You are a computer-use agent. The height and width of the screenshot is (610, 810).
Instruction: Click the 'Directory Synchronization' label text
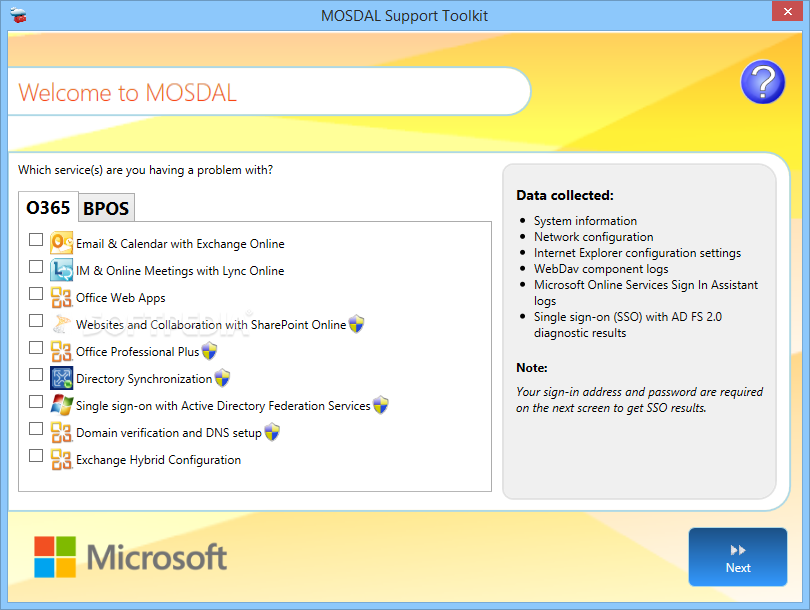click(144, 379)
